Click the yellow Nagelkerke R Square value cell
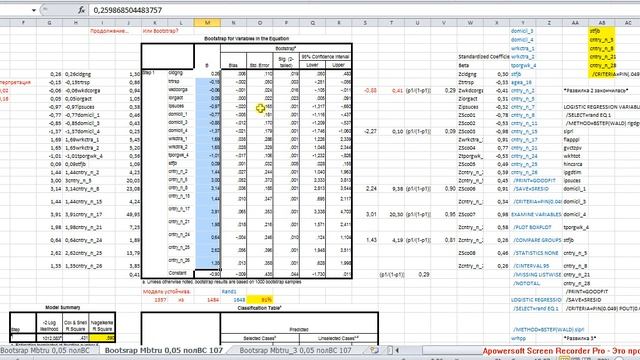The height and width of the screenshot is (360, 640). 102,338
